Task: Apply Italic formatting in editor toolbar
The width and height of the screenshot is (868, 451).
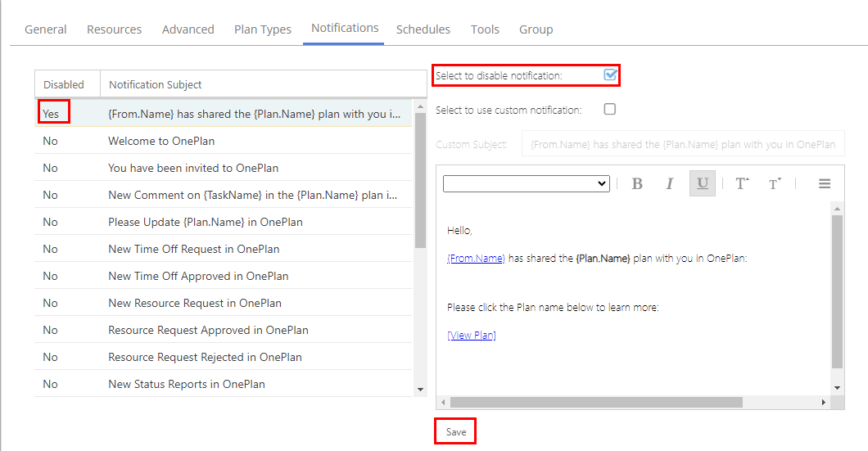Action: [669, 183]
